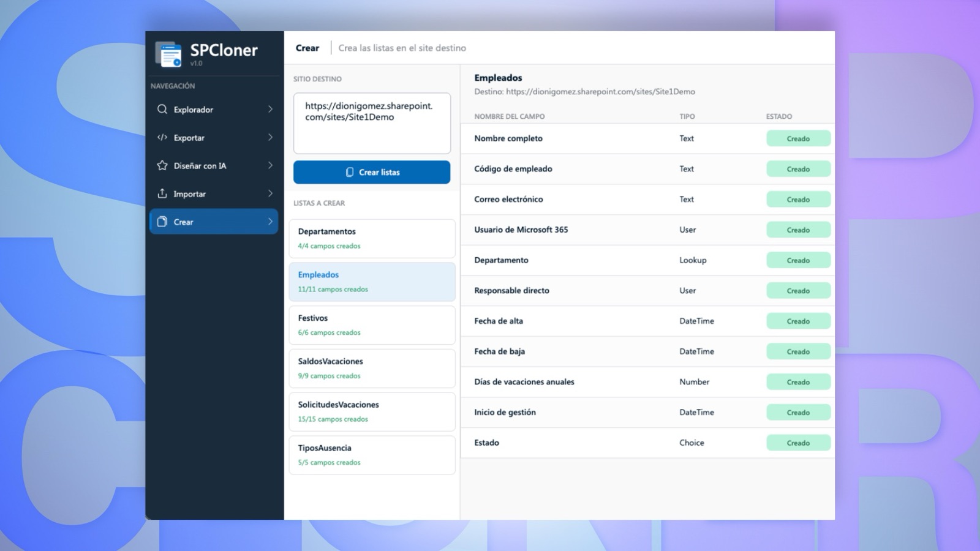Viewport: 980px width, 551px height.
Task: Click the Exportar code brackets icon
Action: 162,137
